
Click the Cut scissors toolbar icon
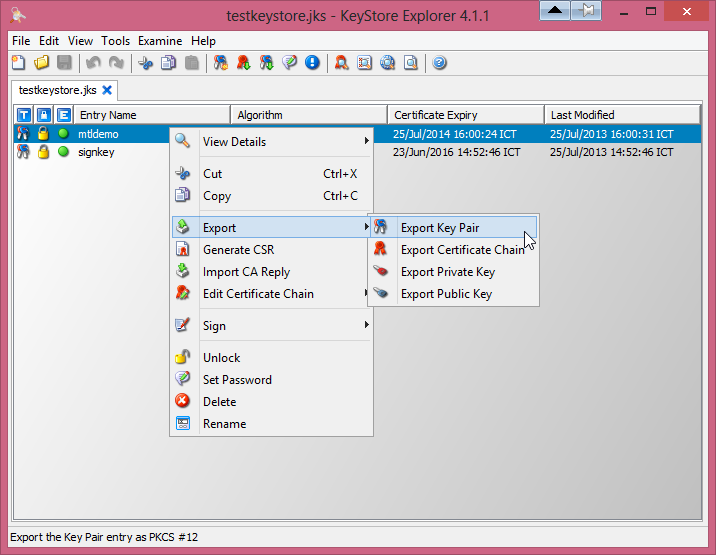click(146, 63)
